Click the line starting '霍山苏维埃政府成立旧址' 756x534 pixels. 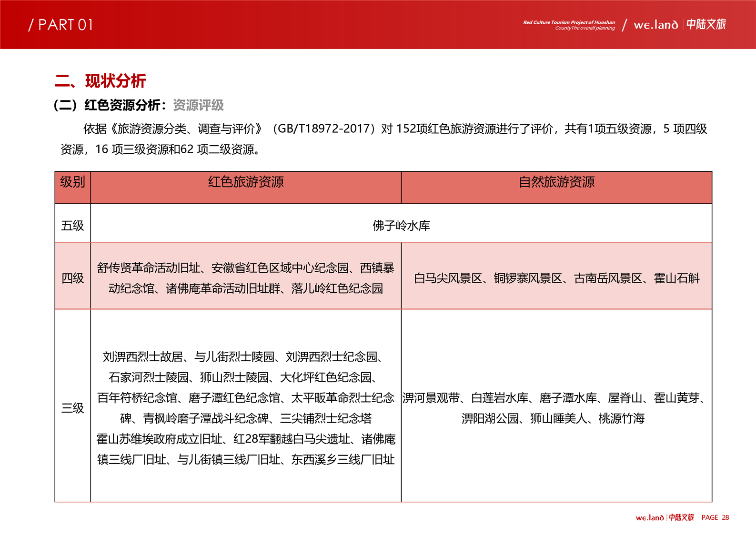click(x=246, y=439)
